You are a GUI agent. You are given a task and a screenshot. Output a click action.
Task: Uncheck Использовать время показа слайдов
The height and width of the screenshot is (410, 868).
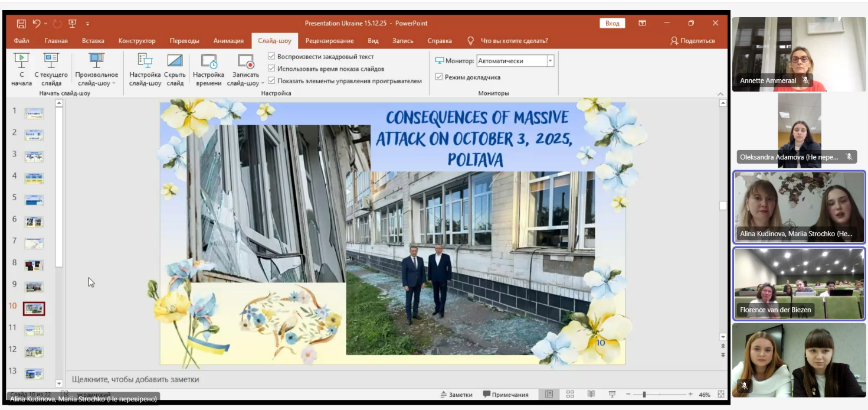coord(271,69)
